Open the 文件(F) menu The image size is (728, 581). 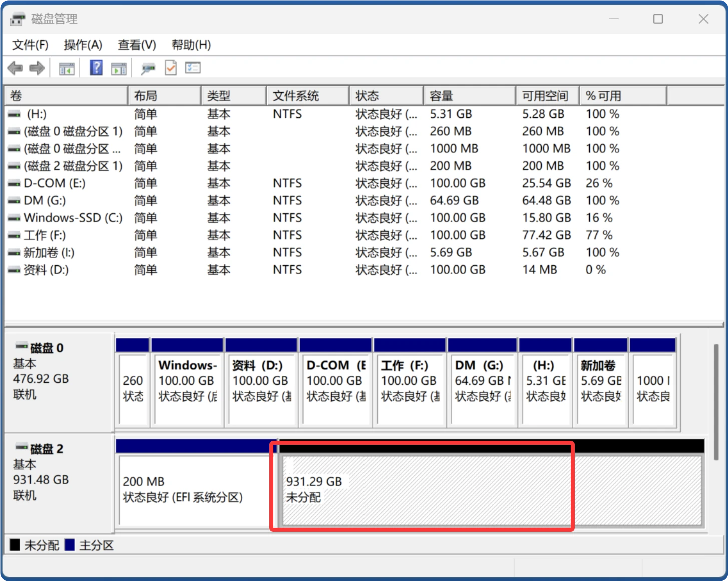(30, 45)
